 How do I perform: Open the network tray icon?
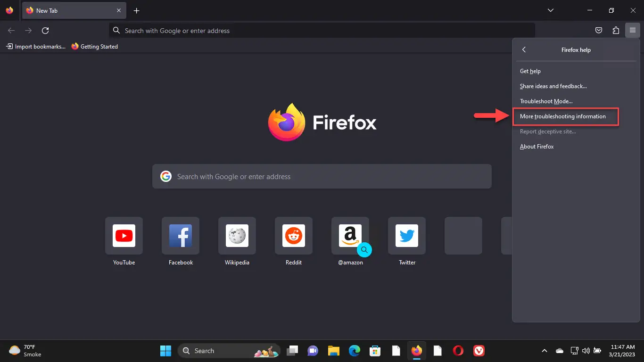(574, 351)
